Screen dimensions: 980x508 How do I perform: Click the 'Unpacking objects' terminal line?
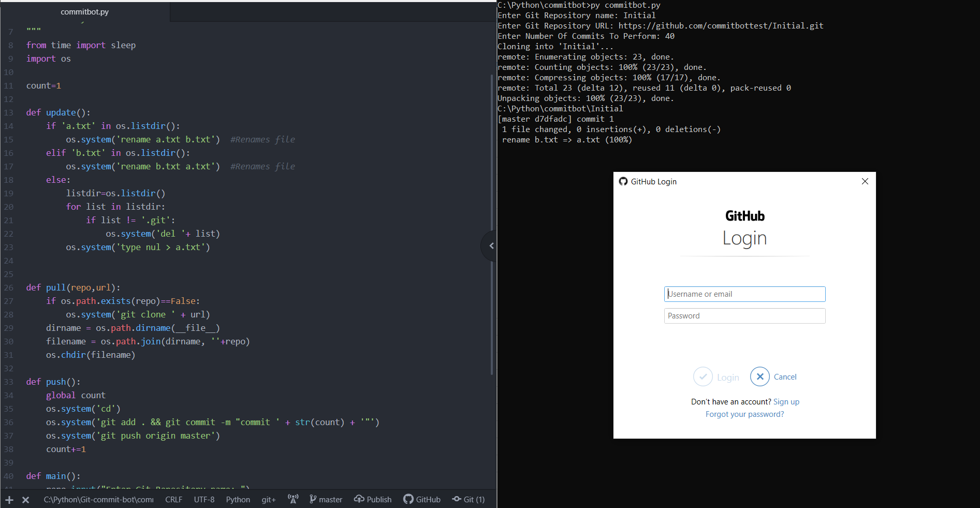coord(586,98)
